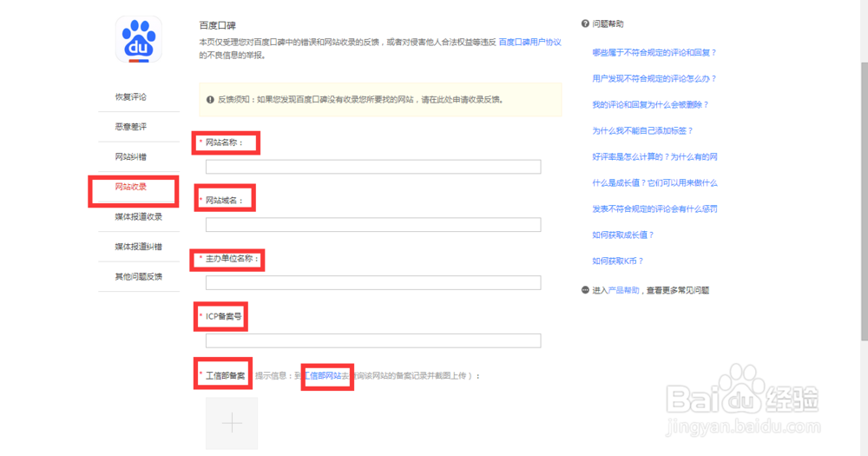Open the 百度口碑用户协议 link

coord(529,42)
